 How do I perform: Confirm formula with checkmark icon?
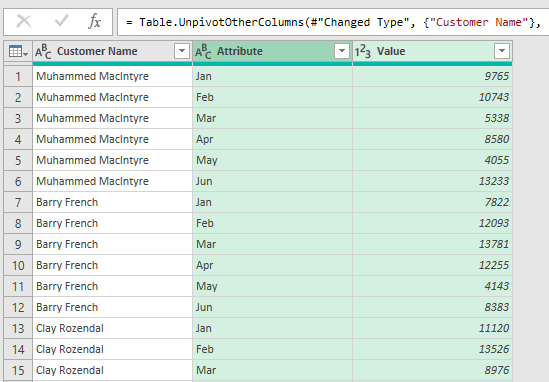tap(62, 21)
